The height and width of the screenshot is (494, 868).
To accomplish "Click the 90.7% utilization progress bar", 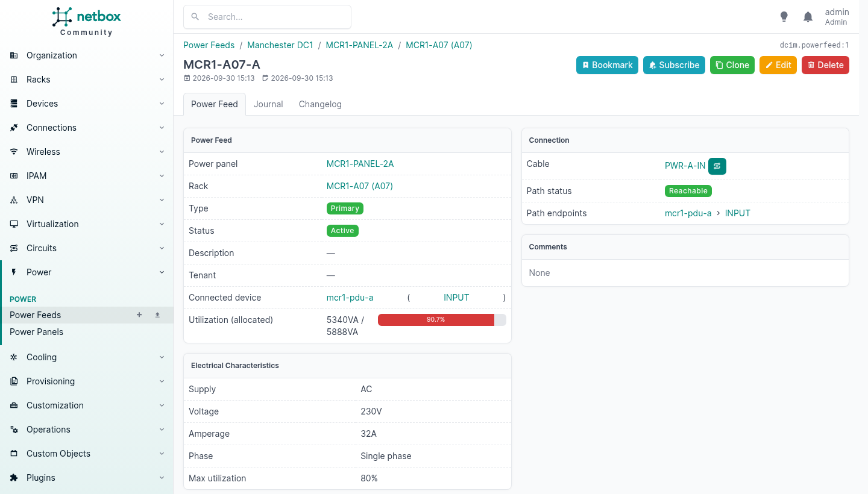I will [442, 320].
